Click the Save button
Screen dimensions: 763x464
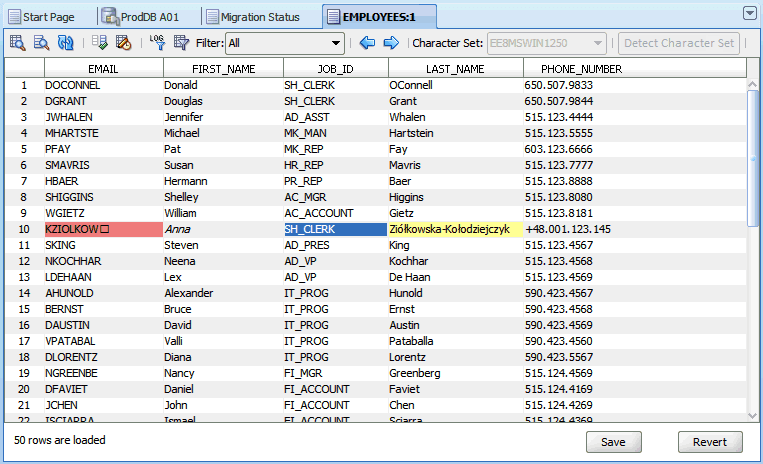[x=614, y=442]
